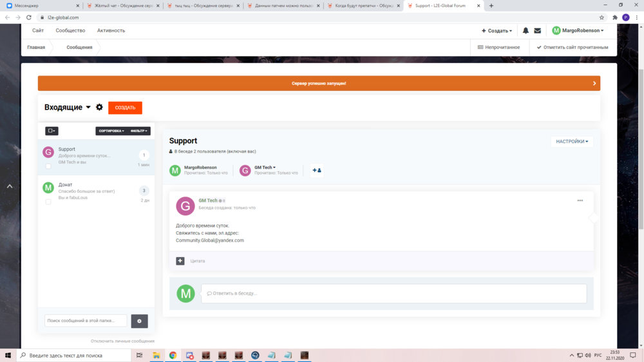Tick the Донат conversation checkbox

coord(48,202)
